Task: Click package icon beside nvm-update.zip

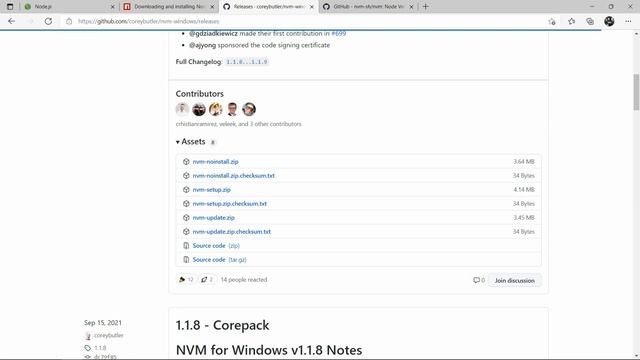Action: tap(186, 218)
